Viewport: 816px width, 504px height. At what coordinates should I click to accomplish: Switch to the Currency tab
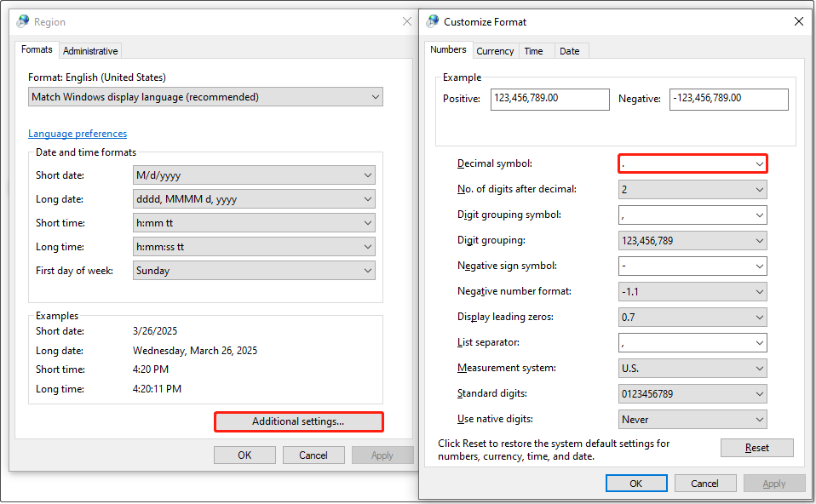495,51
